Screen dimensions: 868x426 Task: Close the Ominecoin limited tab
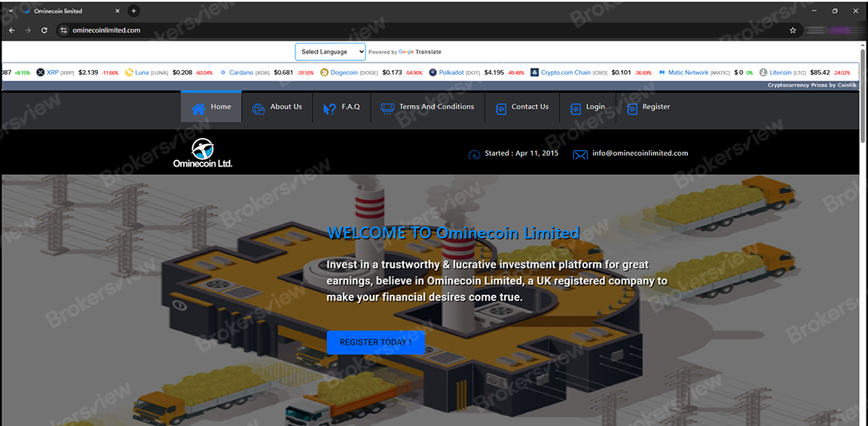118,11
